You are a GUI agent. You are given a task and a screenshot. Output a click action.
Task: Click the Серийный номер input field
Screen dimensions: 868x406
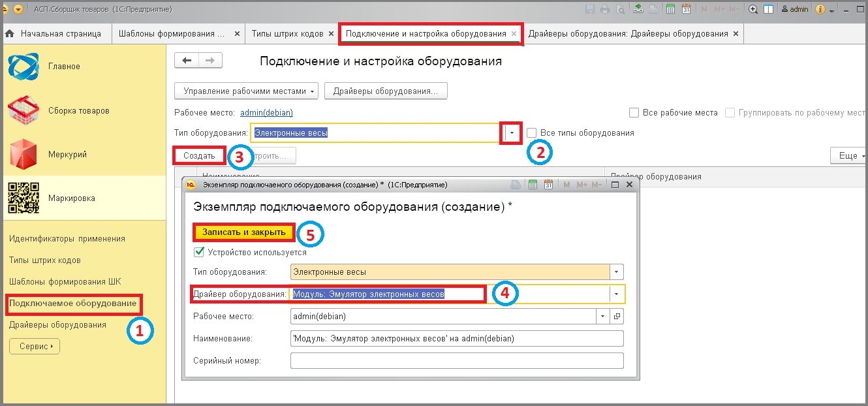coord(457,360)
